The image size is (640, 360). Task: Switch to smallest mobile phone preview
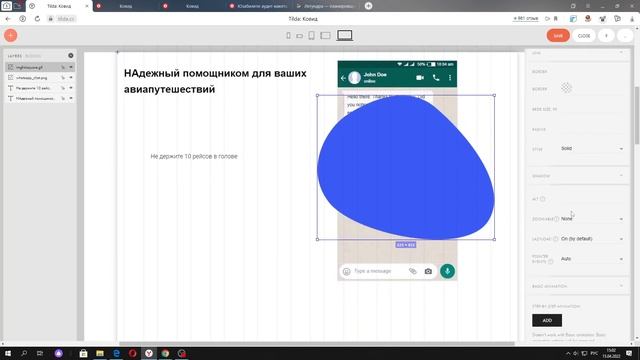coord(288,36)
